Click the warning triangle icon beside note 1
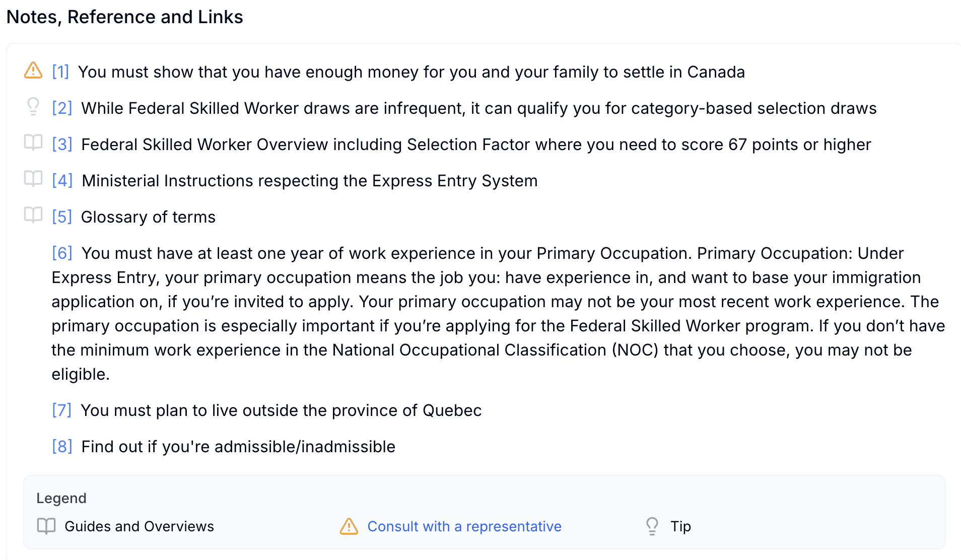This screenshot has height=560, width=961. (x=33, y=71)
